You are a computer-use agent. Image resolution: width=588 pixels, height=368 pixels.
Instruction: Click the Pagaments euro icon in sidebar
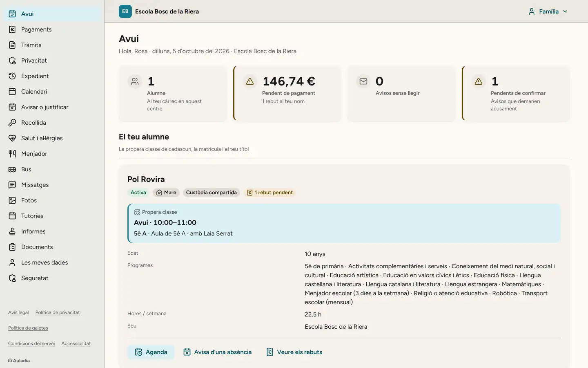(x=12, y=29)
